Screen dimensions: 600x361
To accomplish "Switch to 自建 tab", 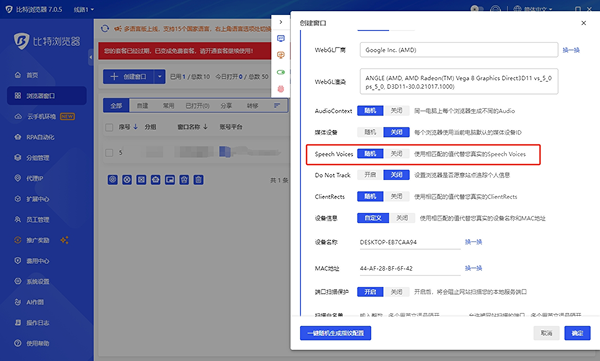I will click(x=142, y=106).
